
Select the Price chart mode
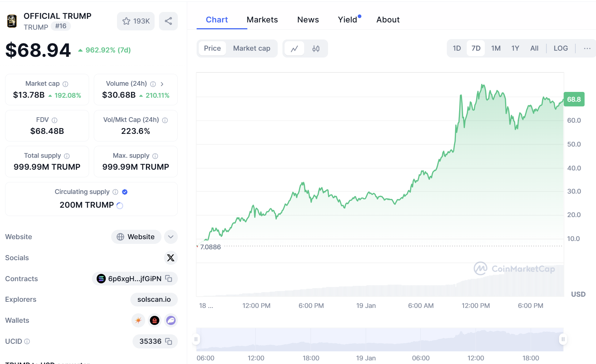click(212, 48)
